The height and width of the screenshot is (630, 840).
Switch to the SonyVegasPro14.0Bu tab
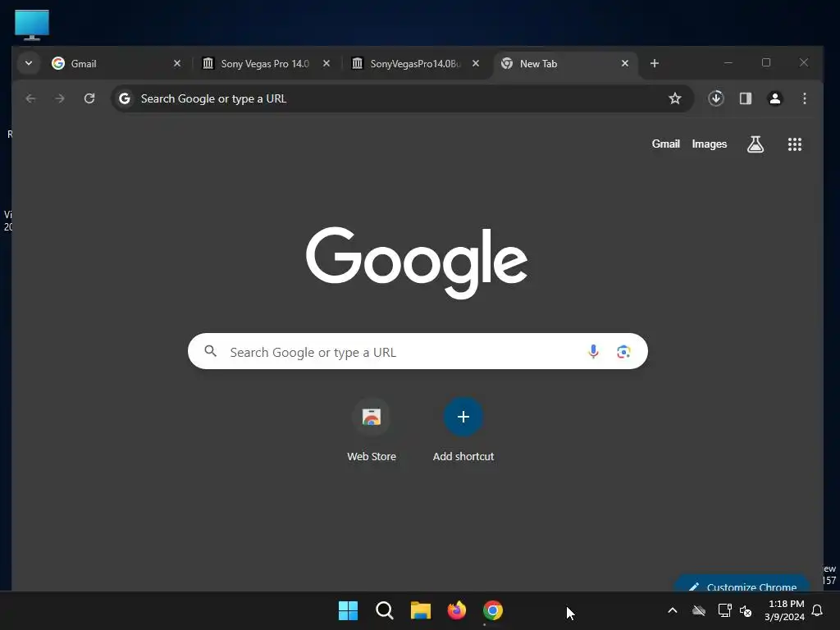click(416, 63)
